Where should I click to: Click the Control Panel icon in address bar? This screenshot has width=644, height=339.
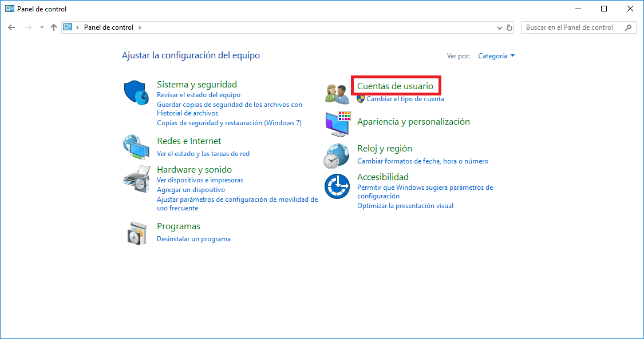68,27
